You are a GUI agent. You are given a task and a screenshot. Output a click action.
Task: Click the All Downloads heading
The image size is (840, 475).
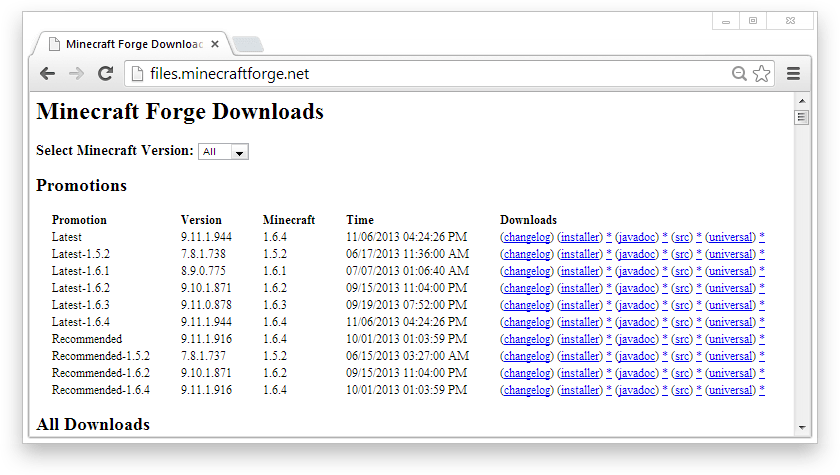93,424
